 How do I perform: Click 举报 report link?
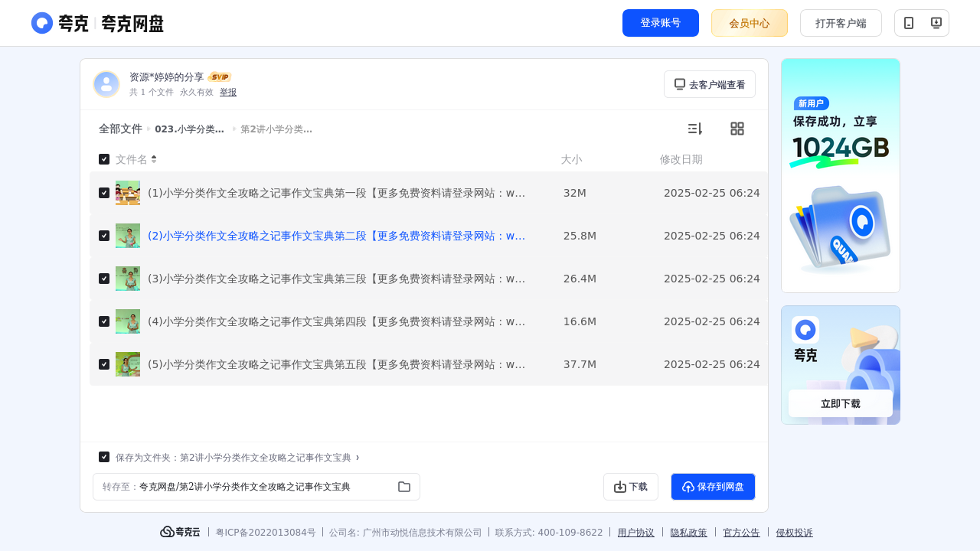pos(228,92)
